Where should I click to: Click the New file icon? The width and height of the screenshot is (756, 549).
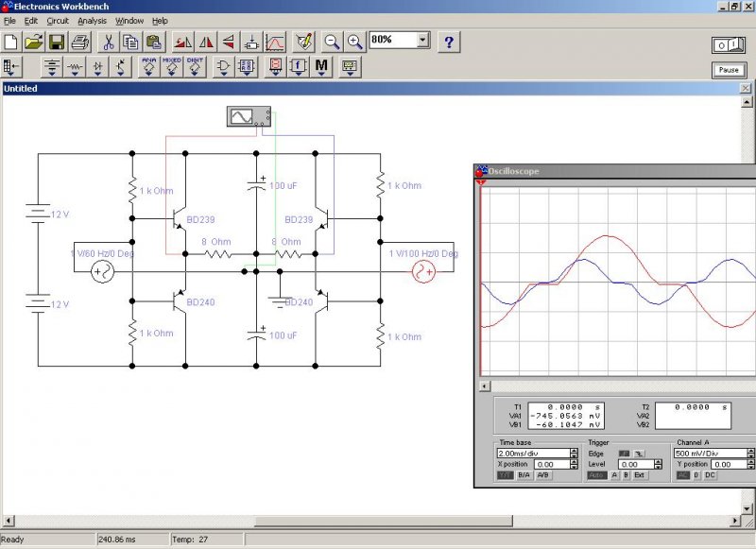click(11, 43)
